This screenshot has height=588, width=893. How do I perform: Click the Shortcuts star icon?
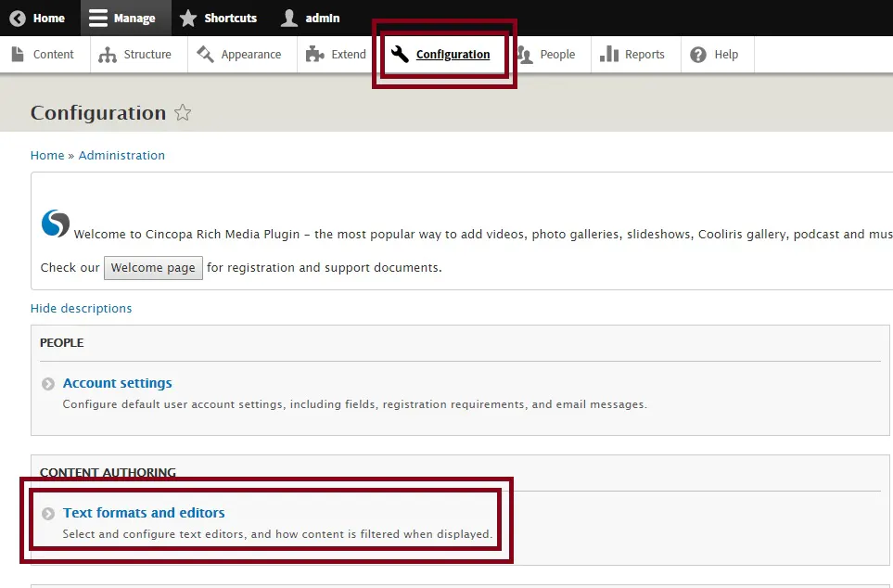[x=188, y=19]
